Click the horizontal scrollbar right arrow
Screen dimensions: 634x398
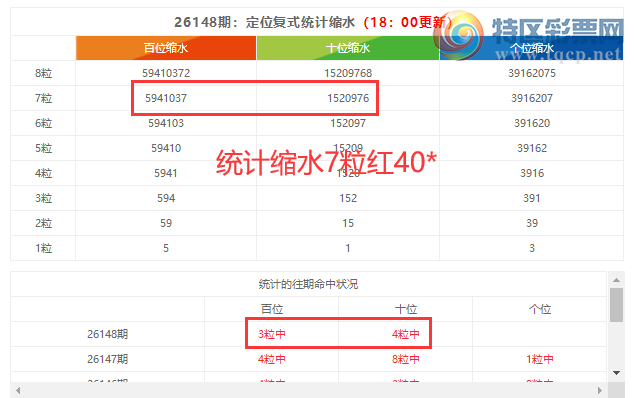[x=600, y=390]
